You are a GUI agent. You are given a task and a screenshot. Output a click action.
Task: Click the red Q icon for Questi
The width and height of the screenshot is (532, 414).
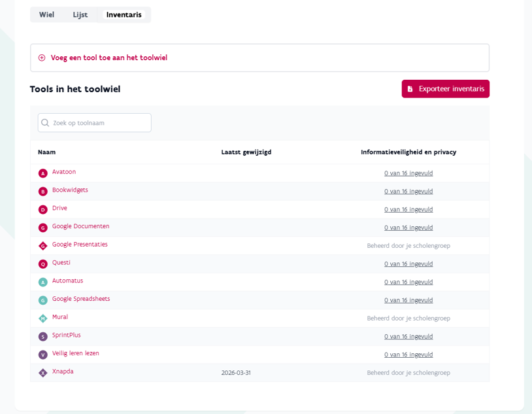42,264
